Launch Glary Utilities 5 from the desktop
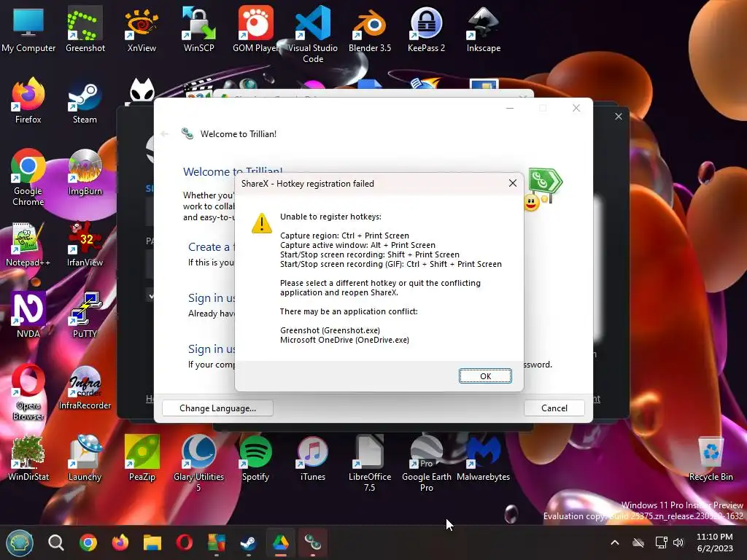 [x=198, y=463]
